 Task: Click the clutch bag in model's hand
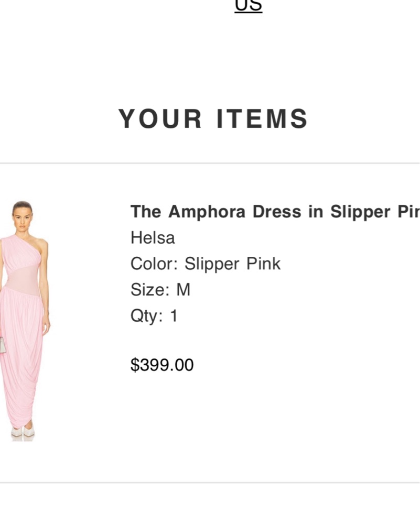click(x=2, y=345)
